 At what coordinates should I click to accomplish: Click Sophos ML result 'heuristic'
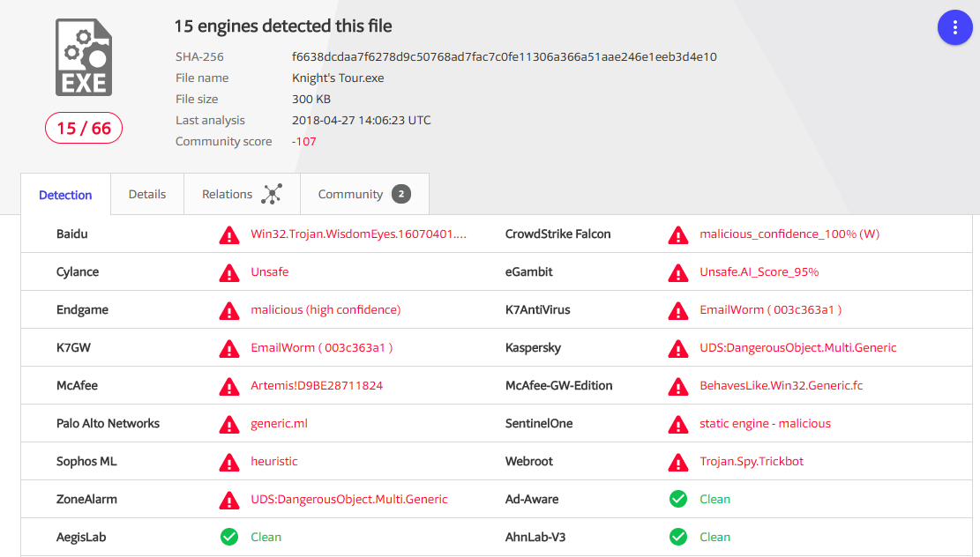(x=274, y=462)
